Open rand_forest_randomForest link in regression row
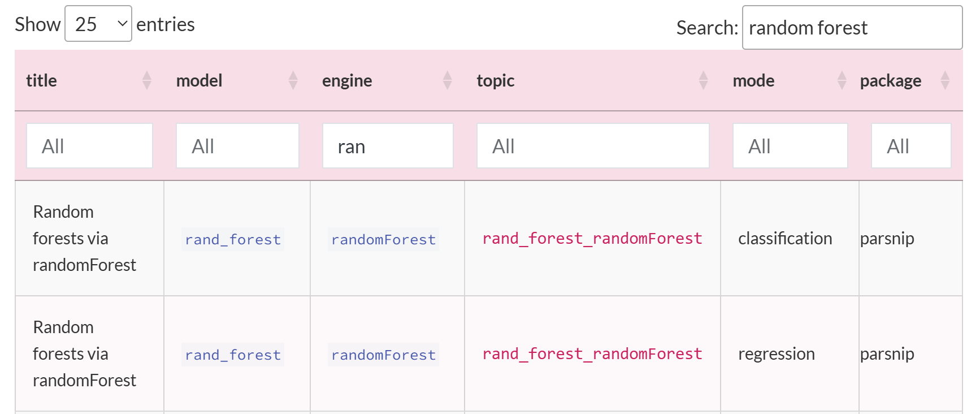The image size is (980, 414). [x=592, y=354]
